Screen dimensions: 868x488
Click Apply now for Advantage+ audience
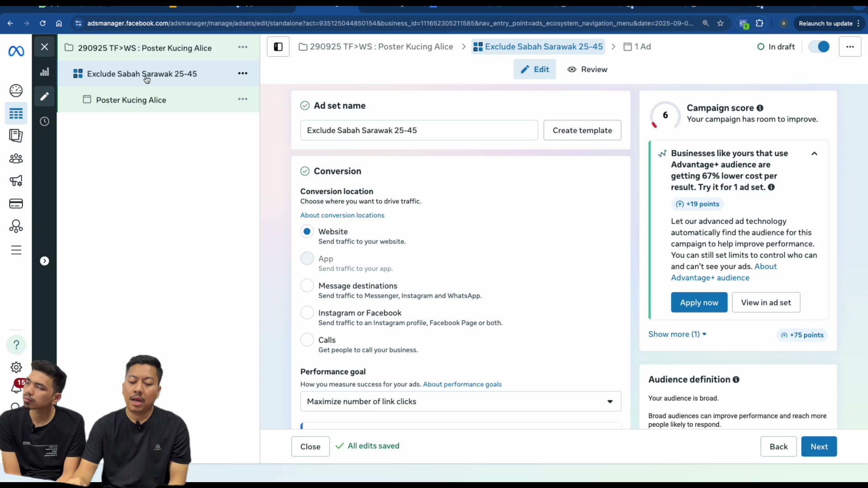tap(699, 303)
